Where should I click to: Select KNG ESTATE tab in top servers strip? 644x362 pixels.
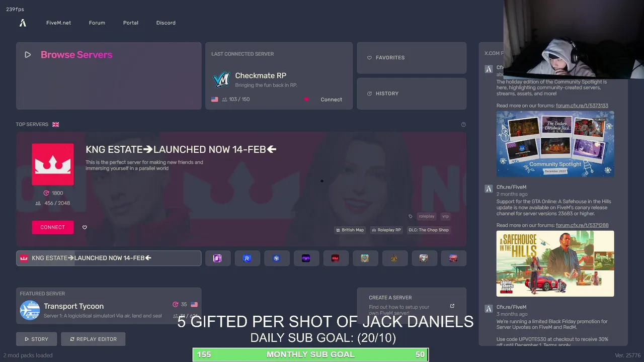pyautogui.click(x=109, y=258)
